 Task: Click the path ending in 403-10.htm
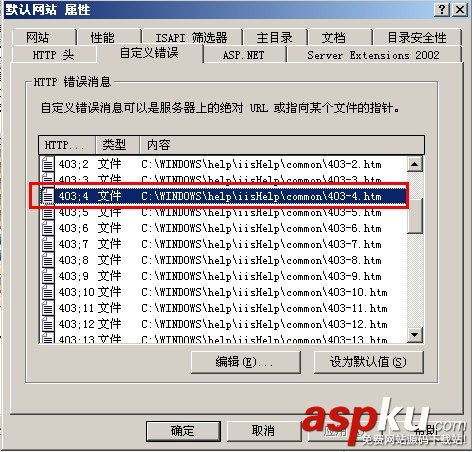pos(264,292)
